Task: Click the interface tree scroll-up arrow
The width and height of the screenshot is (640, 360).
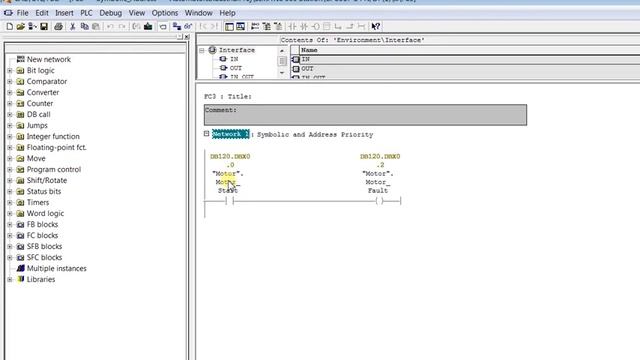Action: [x=282, y=51]
